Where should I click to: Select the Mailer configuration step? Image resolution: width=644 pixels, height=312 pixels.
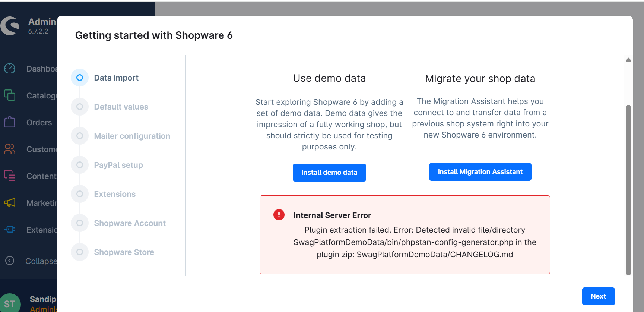[132, 136]
